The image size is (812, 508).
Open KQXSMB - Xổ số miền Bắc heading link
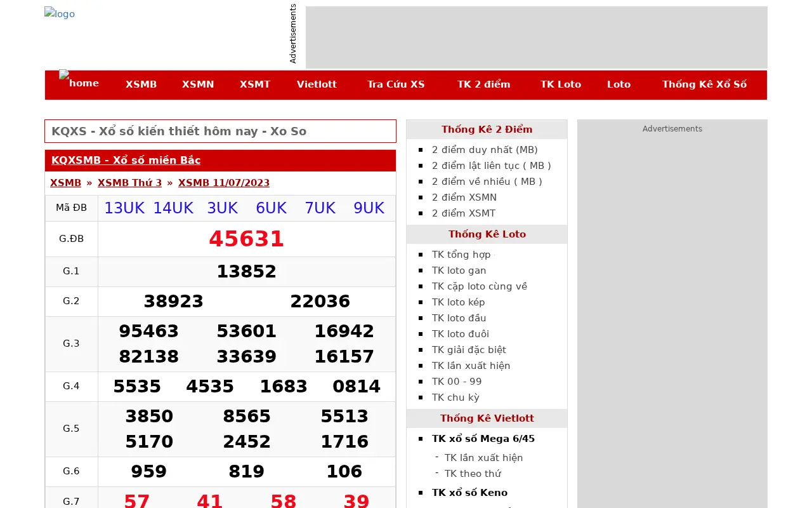click(x=126, y=160)
